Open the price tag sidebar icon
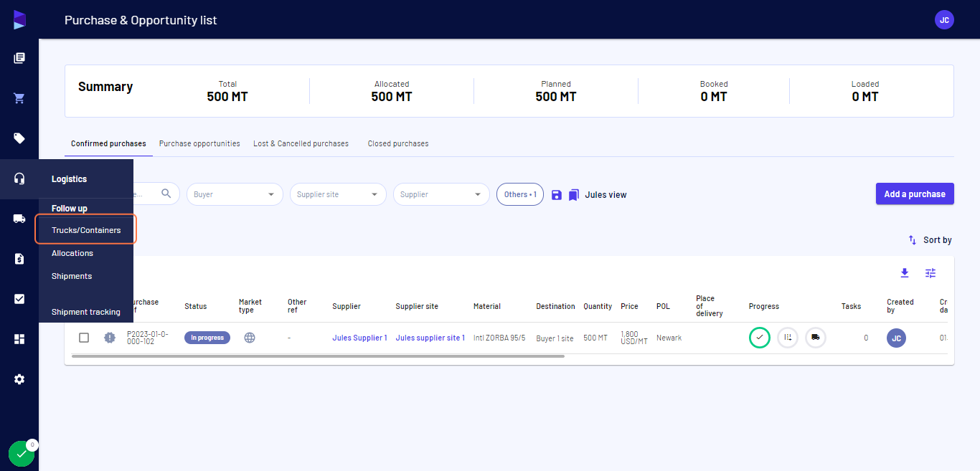The height and width of the screenshot is (471, 980). coord(19,138)
